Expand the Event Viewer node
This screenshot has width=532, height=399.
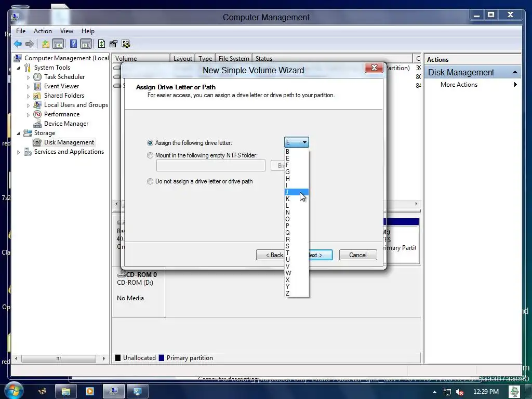(28, 87)
